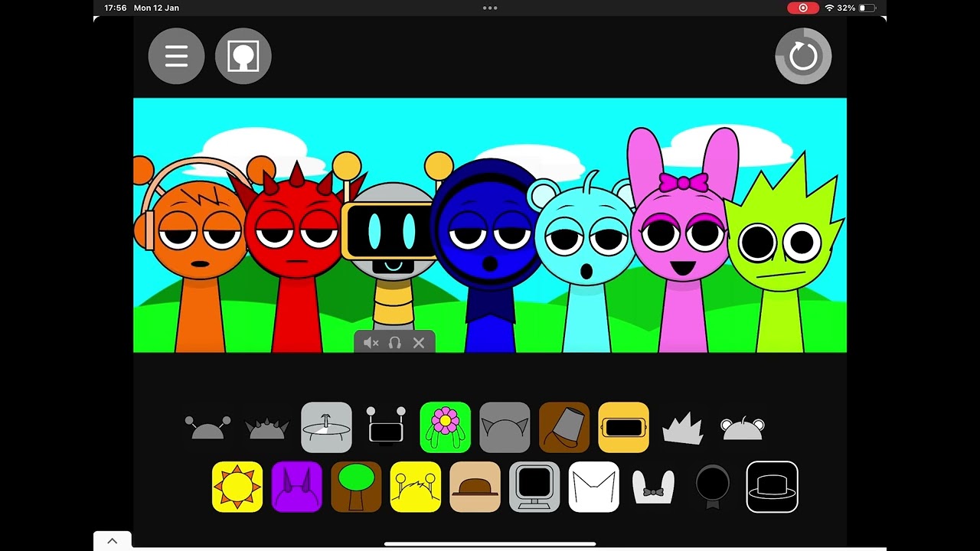The image size is (980, 551).
Task: Select the green tree icon
Action: tap(356, 487)
